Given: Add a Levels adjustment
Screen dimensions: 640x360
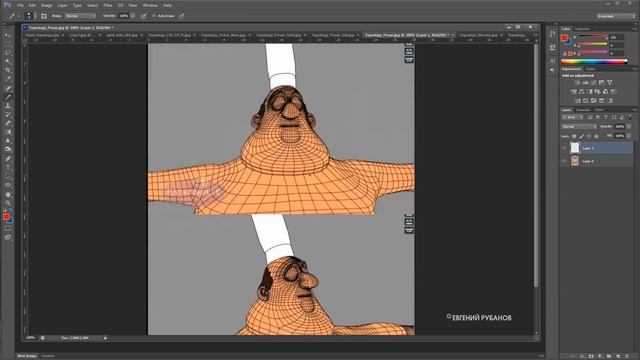Looking at the screenshot, I should click(585, 82).
